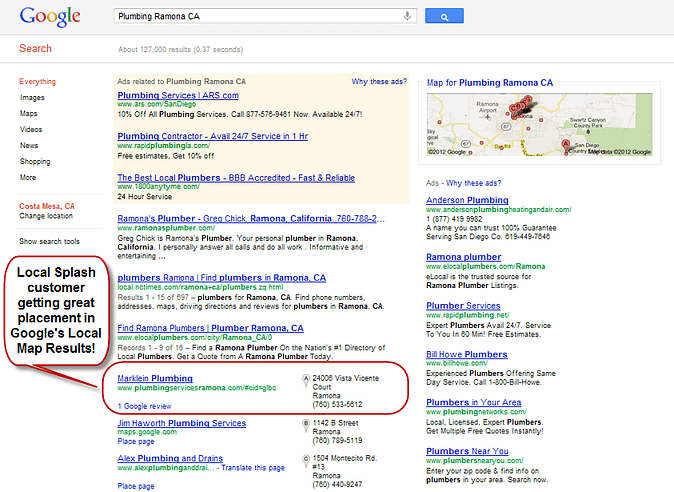Click www.elocalplumbers.com/Ramona sidebar URL

tap(485, 266)
